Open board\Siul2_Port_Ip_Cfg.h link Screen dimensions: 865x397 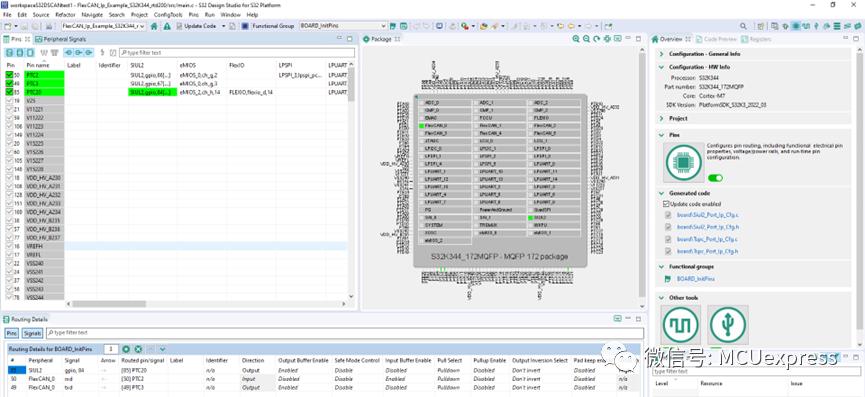point(707,227)
